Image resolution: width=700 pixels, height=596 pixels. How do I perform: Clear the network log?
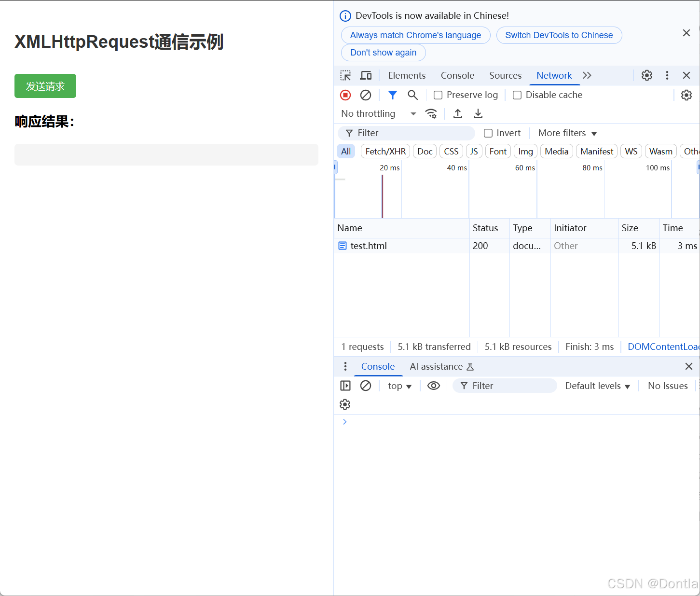click(x=366, y=95)
